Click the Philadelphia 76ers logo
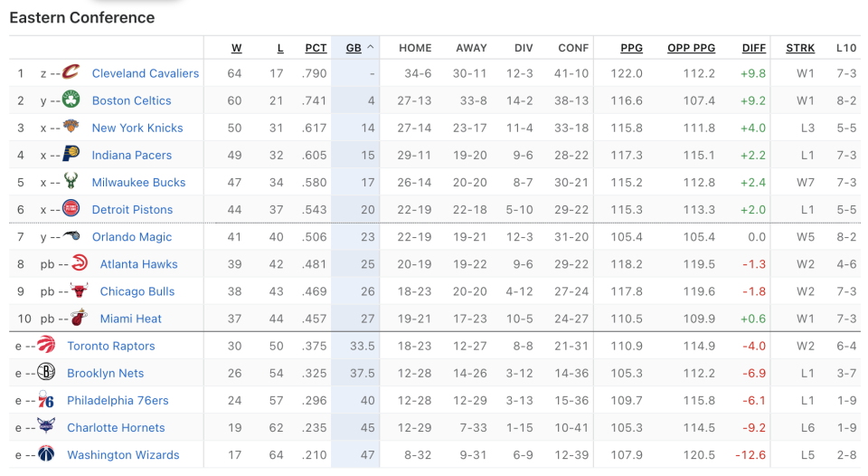The width and height of the screenshot is (868, 476). click(x=46, y=400)
